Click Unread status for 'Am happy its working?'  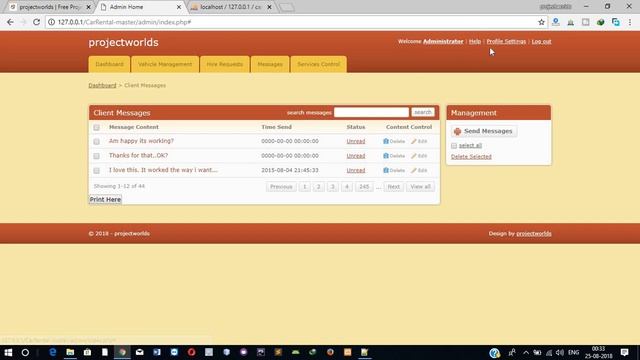pos(356,141)
